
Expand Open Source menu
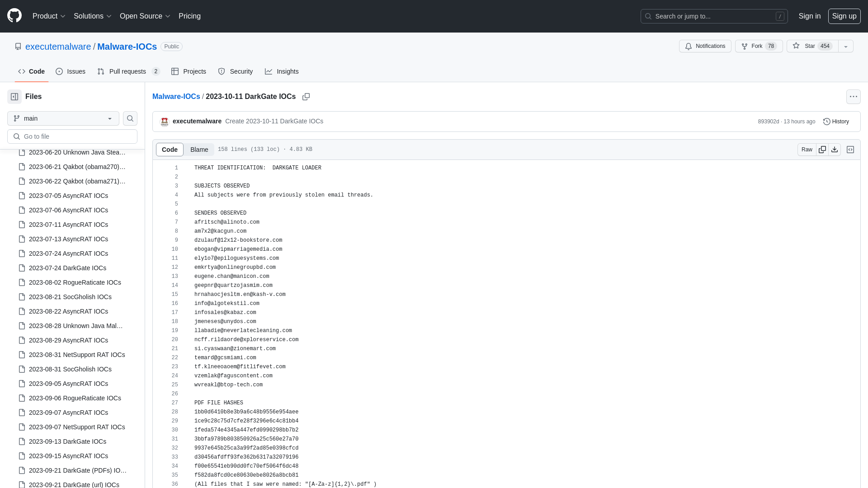(145, 16)
